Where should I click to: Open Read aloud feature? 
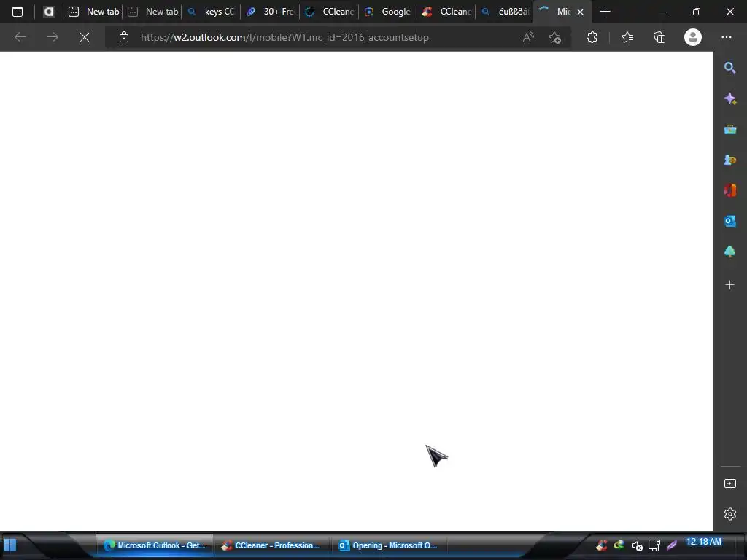tap(528, 37)
